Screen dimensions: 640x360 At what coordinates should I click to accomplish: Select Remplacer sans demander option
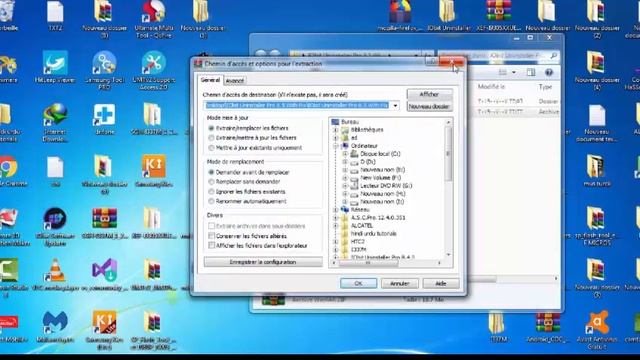tap(211, 182)
